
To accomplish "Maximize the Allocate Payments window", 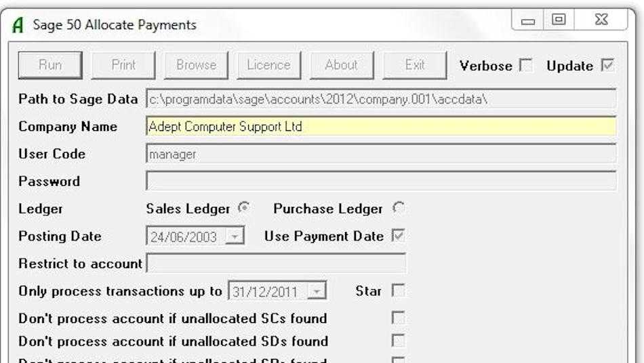I will [559, 19].
